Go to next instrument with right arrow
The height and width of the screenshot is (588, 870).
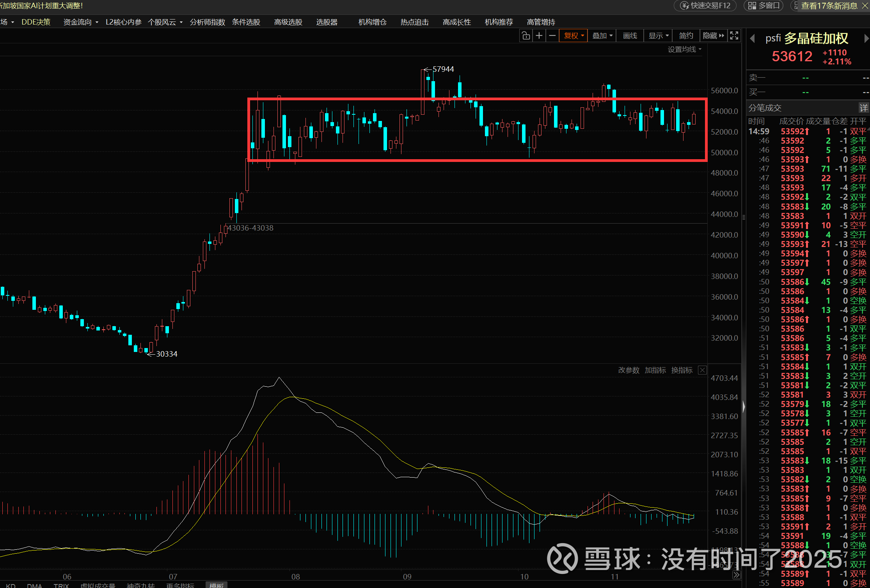click(866, 39)
